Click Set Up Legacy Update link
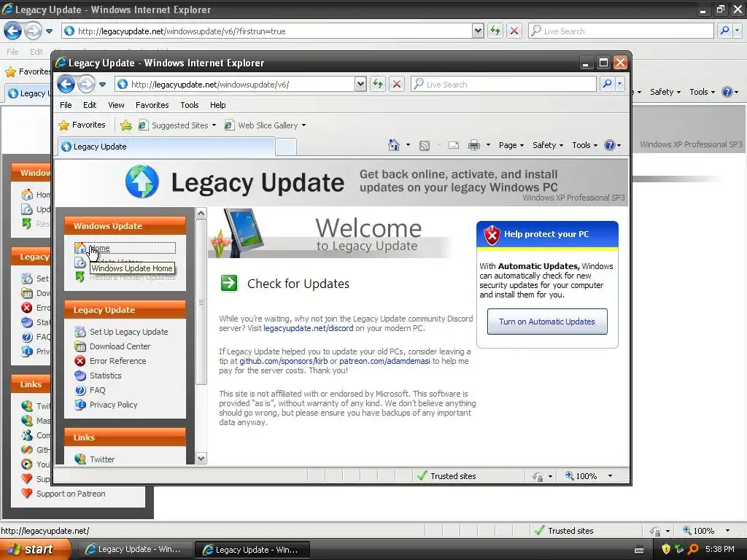The width and height of the screenshot is (747, 560). [x=128, y=332]
